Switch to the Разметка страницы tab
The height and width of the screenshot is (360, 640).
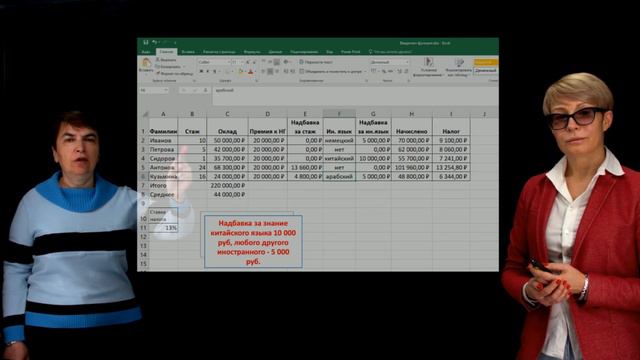tap(219, 52)
